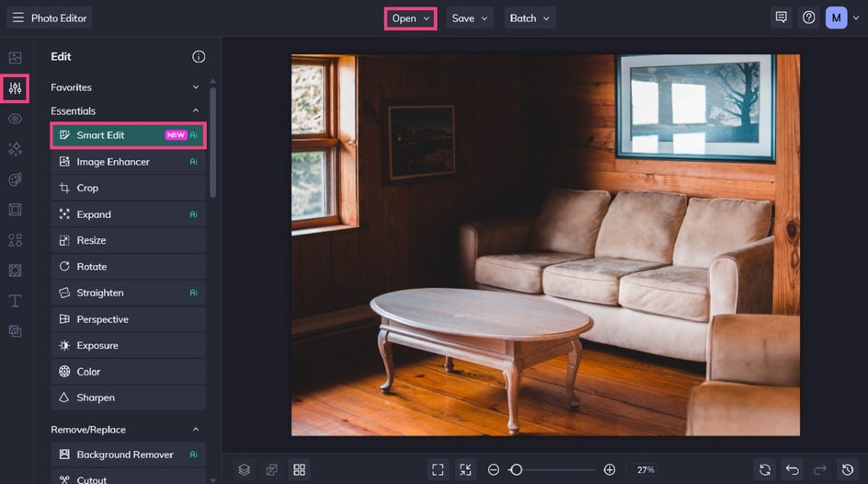Click the undo arrow

[793, 469]
